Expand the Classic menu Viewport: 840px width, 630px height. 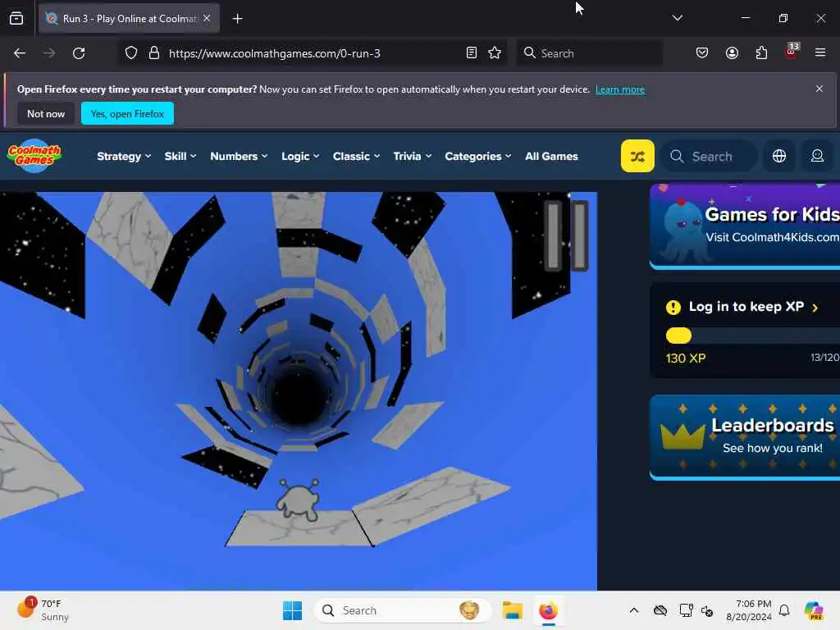point(356,156)
